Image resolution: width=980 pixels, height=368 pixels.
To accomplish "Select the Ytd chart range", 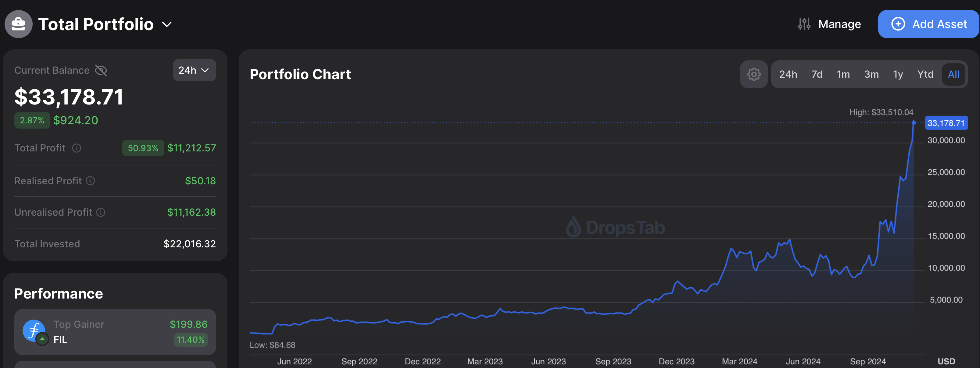I will coord(925,74).
